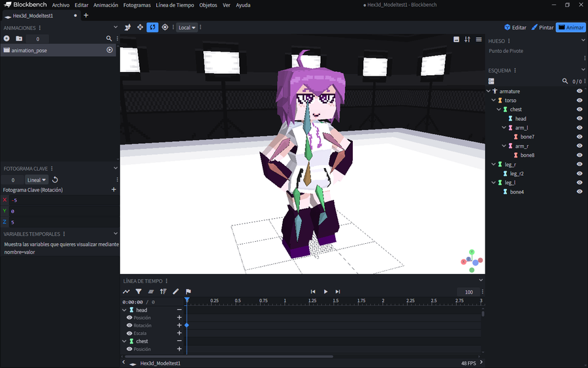Open the Fotogramas menu
This screenshot has height=368, width=588.
click(x=137, y=5)
